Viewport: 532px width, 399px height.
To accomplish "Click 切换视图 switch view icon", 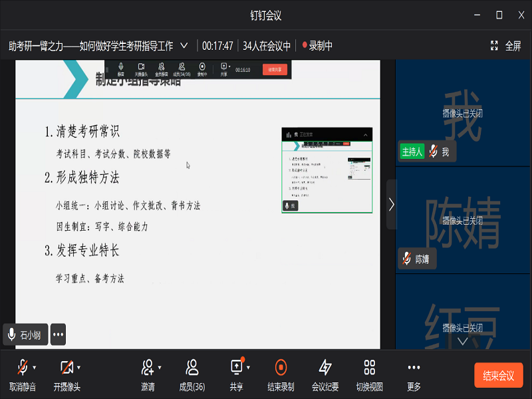I will (369, 368).
